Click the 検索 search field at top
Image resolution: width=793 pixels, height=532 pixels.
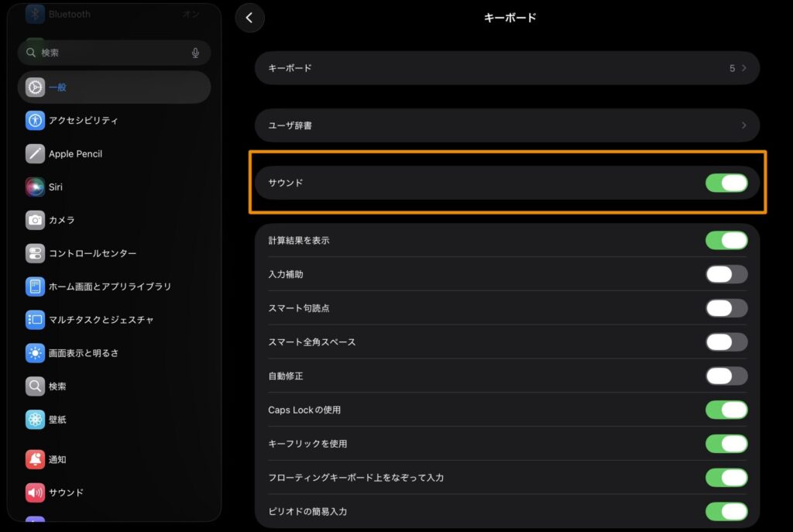[108, 53]
